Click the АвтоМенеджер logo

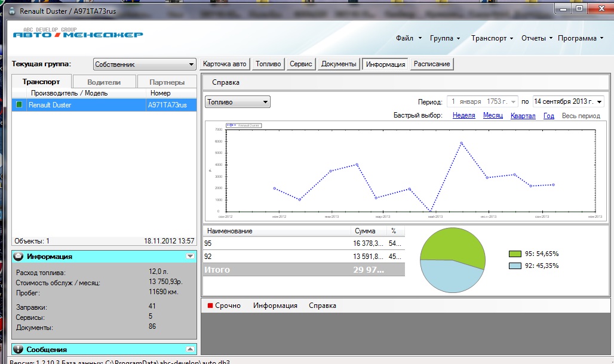[78, 34]
